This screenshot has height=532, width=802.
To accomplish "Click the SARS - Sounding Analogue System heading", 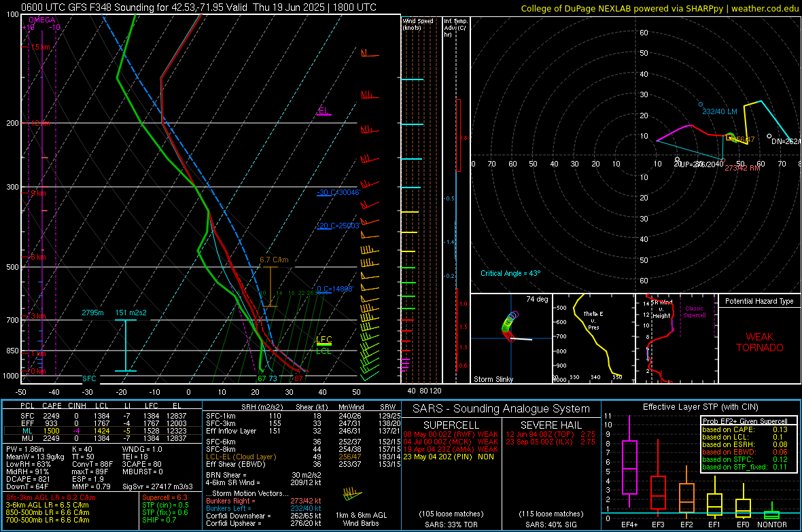I will coord(502,409).
